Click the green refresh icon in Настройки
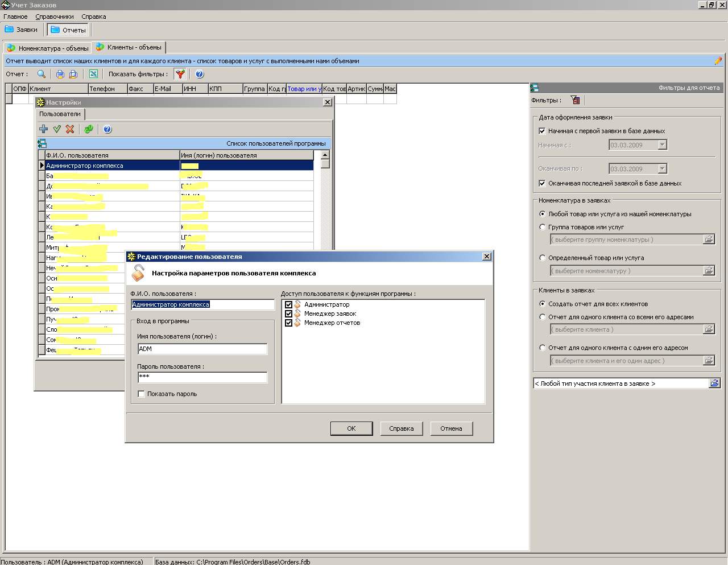Image resolution: width=728 pixels, height=565 pixels. point(89,129)
